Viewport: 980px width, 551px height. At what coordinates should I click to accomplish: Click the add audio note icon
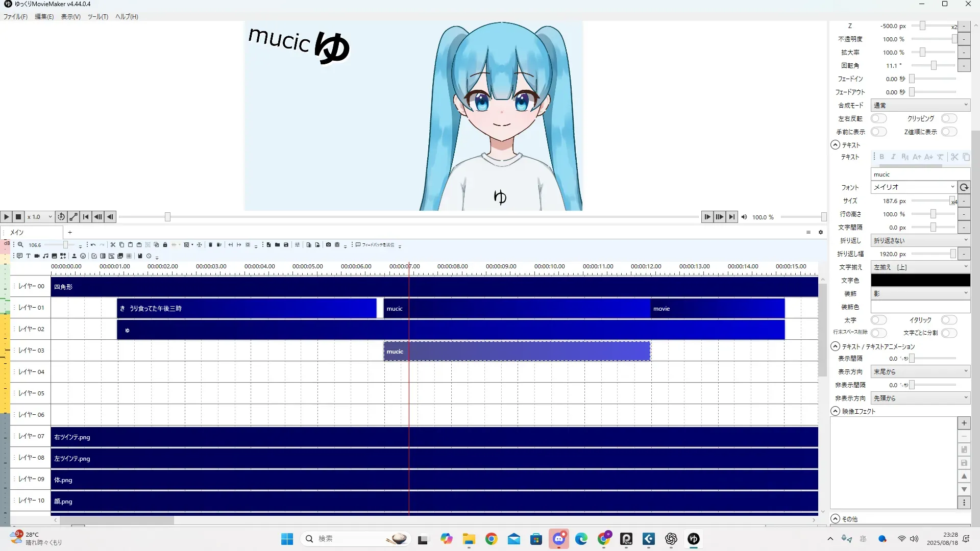click(x=45, y=256)
